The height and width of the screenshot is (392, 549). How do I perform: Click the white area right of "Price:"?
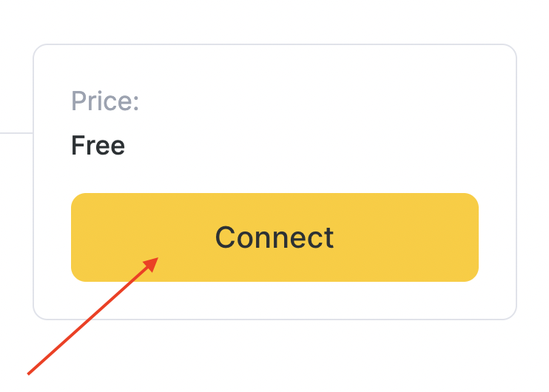point(296,101)
